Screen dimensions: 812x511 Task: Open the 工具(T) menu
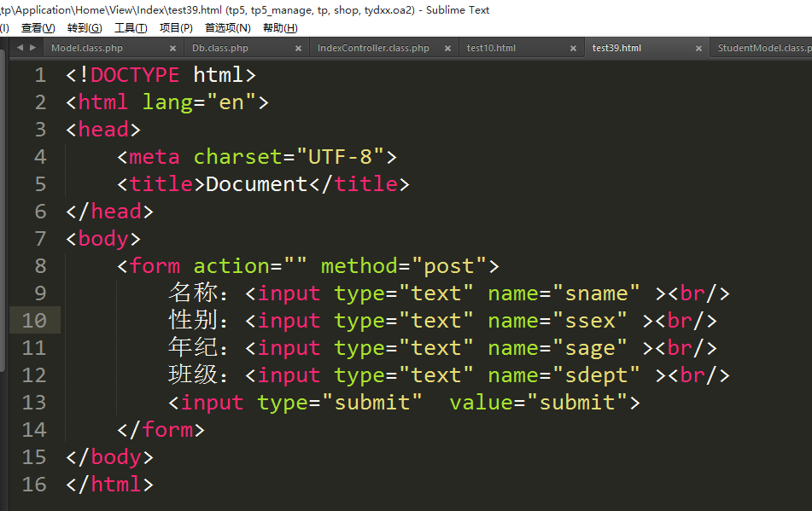pos(131,28)
